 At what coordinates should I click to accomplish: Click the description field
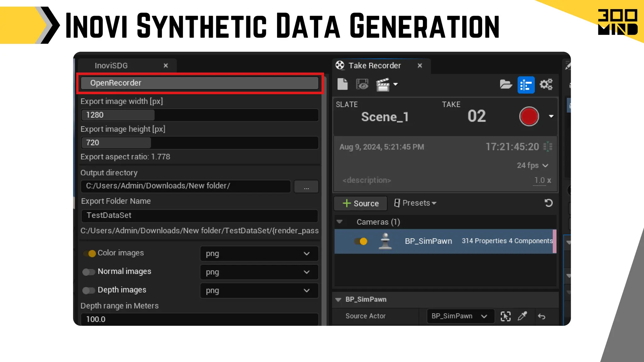(367, 180)
